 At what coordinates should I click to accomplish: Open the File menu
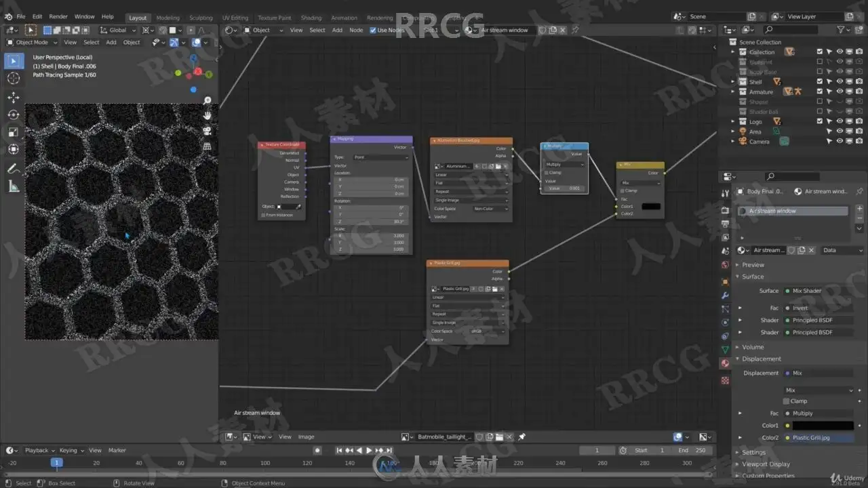pyautogui.click(x=20, y=16)
